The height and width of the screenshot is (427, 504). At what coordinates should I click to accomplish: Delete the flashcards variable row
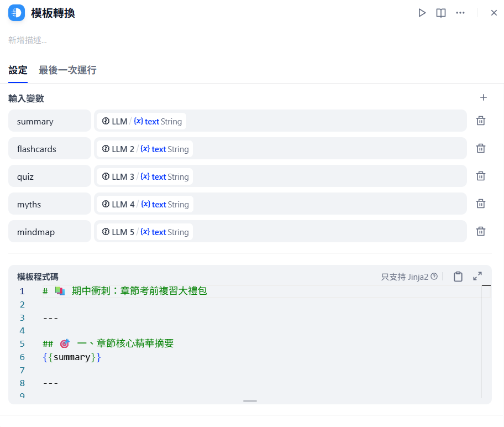(481, 148)
